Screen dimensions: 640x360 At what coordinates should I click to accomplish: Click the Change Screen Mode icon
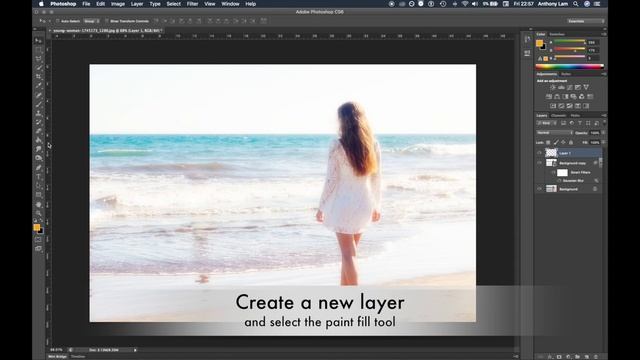(x=38, y=248)
